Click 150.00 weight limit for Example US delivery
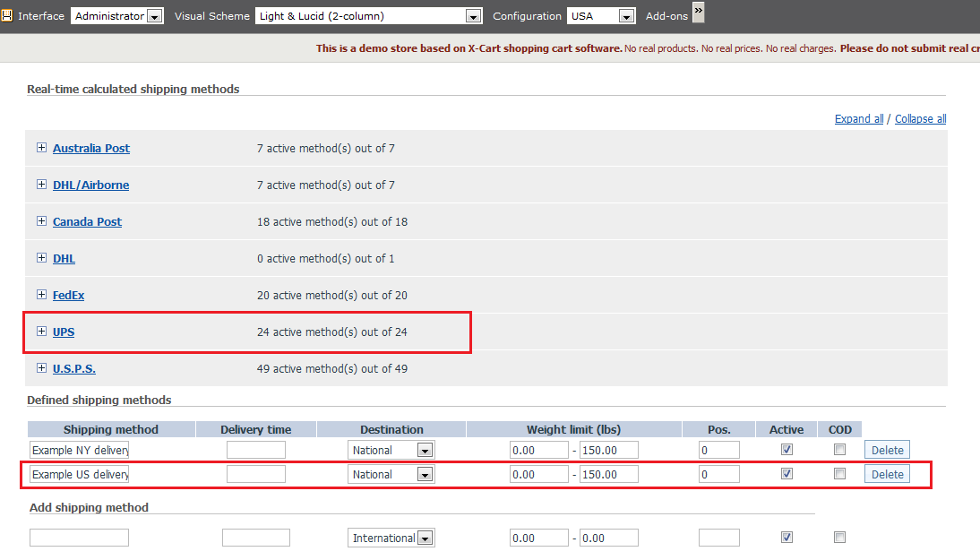The image size is (980, 560). click(x=609, y=474)
